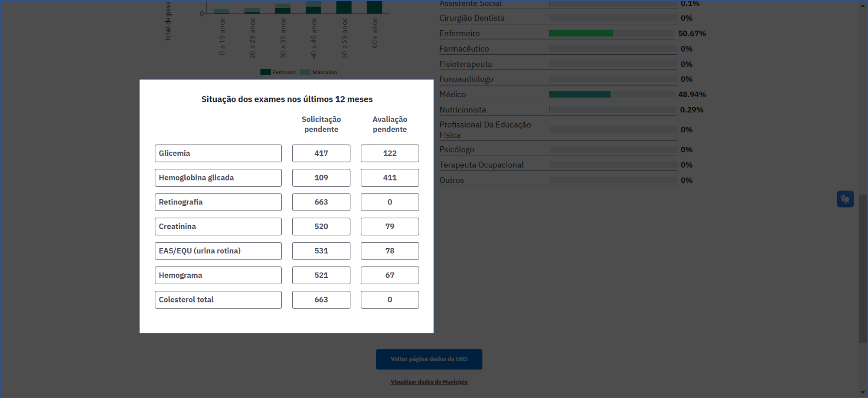Select the Creatinina exam row label
Viewport: 868px width, 398px height.
pyautogui.click(x=218, y=226)
